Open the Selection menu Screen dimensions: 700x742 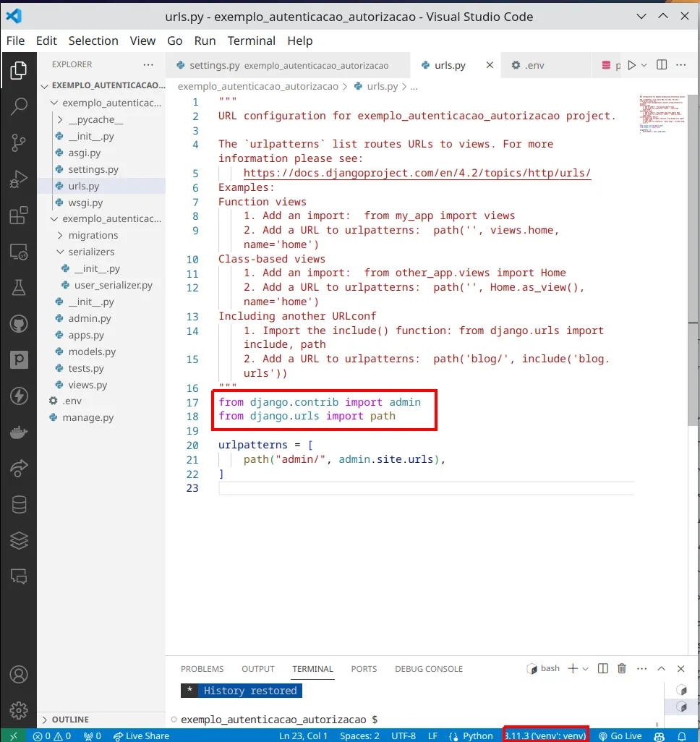(x=93, y=40)
